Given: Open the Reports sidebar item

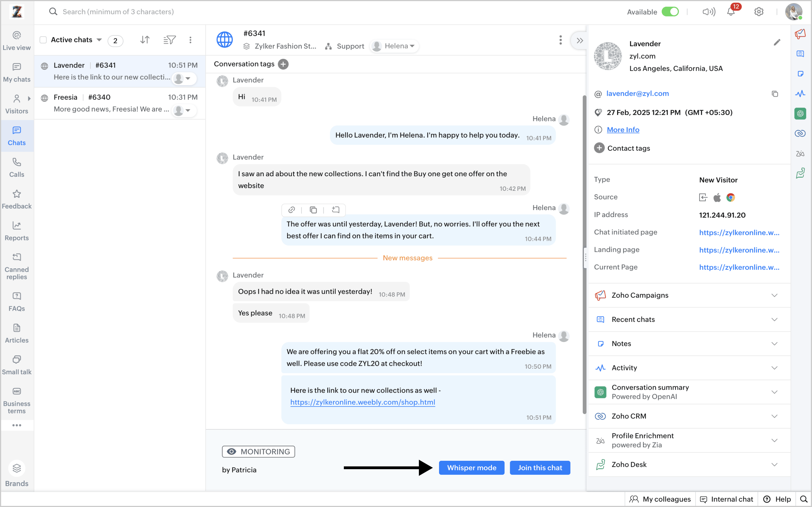Looking at the screenshot, I should (x=17, y=231).
